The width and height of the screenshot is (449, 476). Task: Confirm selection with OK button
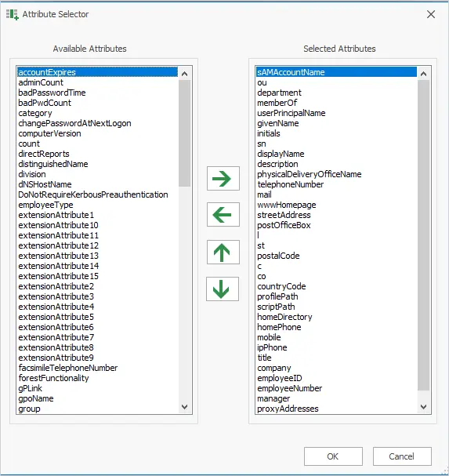pyautogui.click(x=333, y=456)
